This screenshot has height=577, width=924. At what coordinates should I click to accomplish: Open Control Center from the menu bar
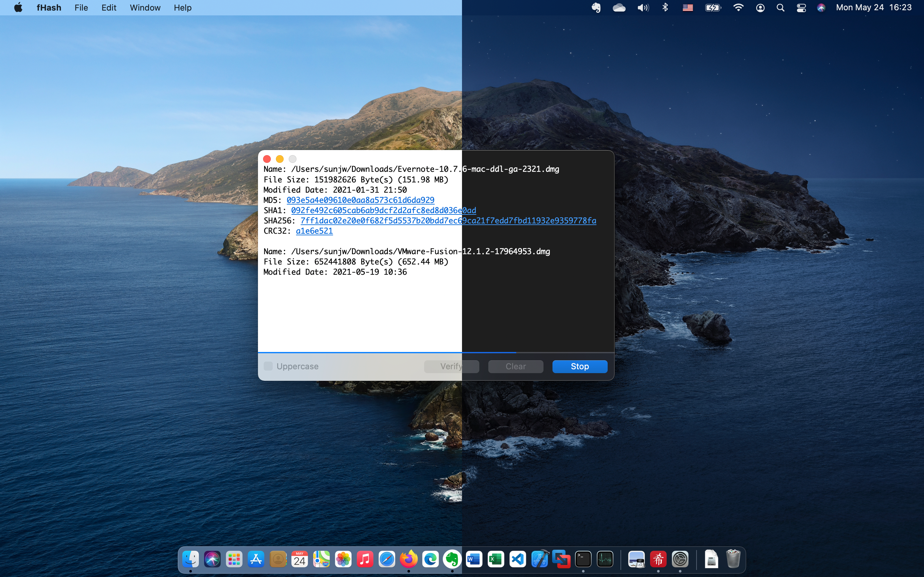pos(801,7)
